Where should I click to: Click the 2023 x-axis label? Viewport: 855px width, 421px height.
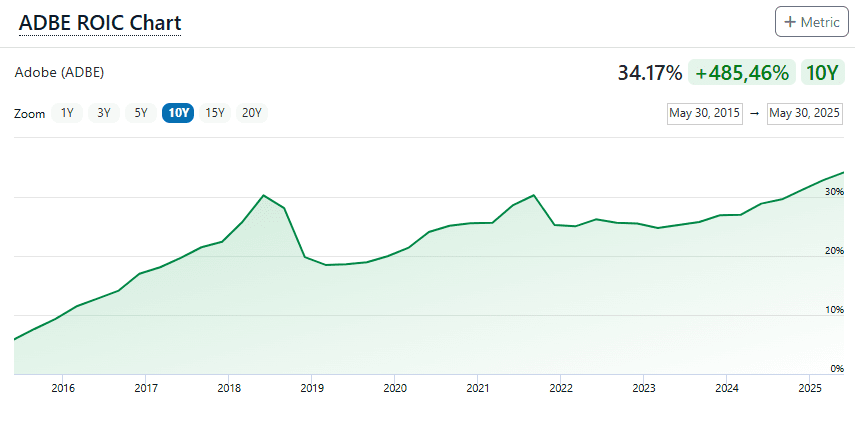click(644, 388)
